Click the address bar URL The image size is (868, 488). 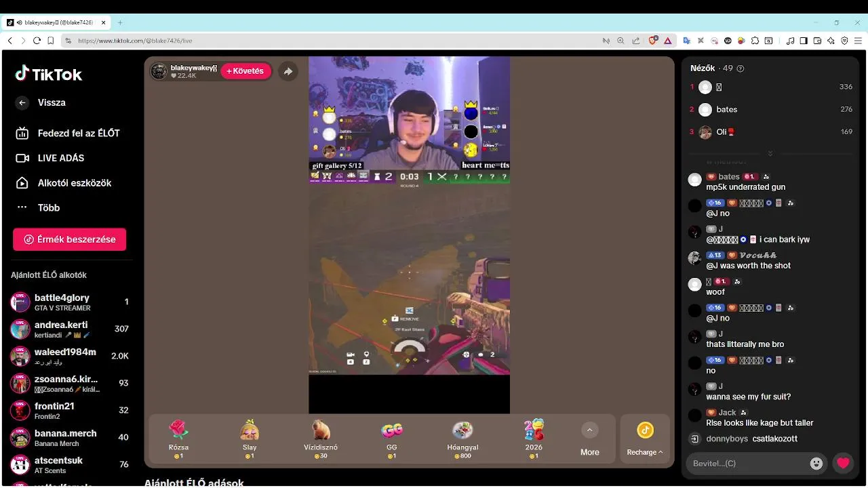pos(135,41)
